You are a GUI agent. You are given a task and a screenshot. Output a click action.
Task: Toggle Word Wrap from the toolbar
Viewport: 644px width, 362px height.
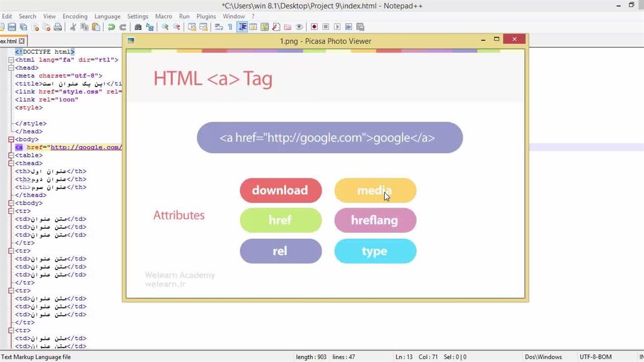[x=218, y=27]
